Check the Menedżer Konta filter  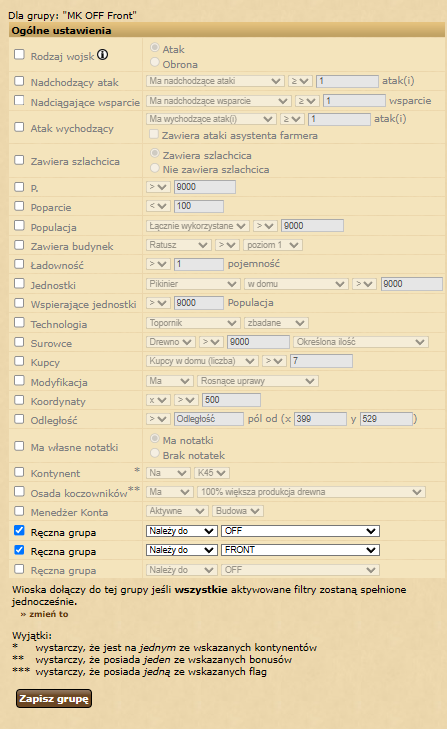pos(19,511)
